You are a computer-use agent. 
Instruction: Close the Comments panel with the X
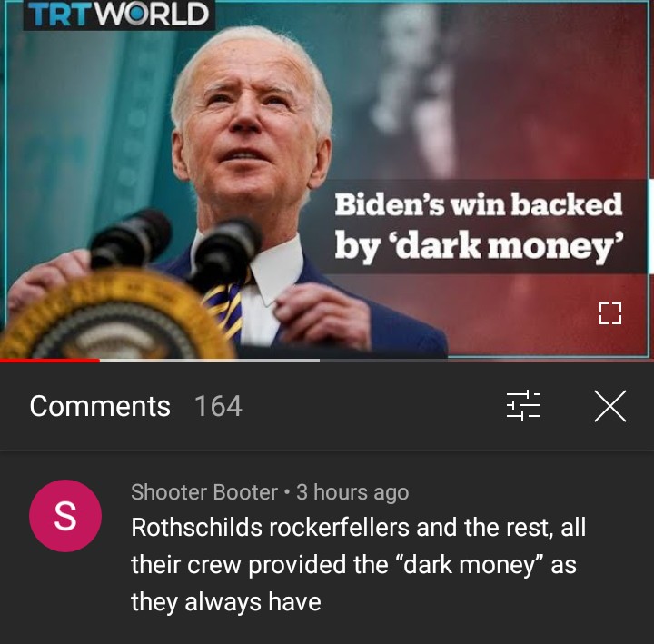click(610, 406)
